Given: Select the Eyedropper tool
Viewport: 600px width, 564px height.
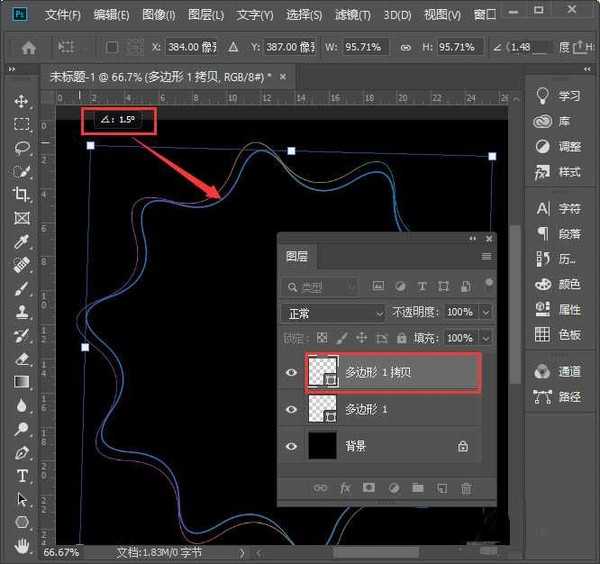Looking at the screenshot, I should 21,242.
